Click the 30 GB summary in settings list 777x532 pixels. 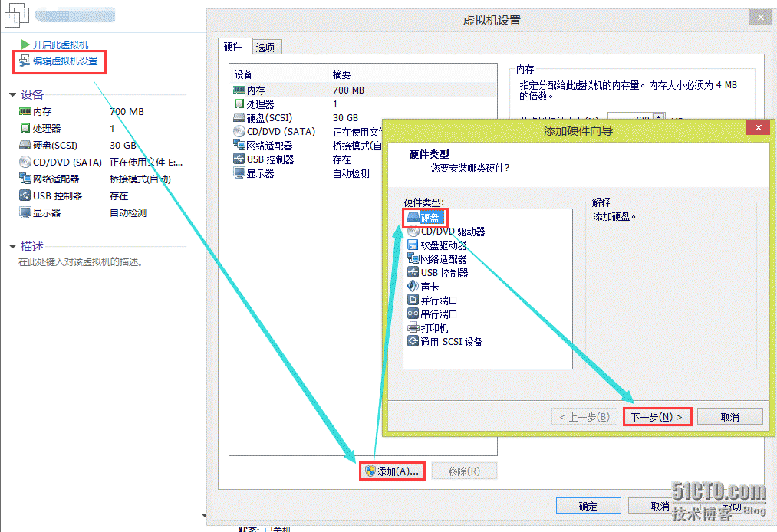[345, 118]
